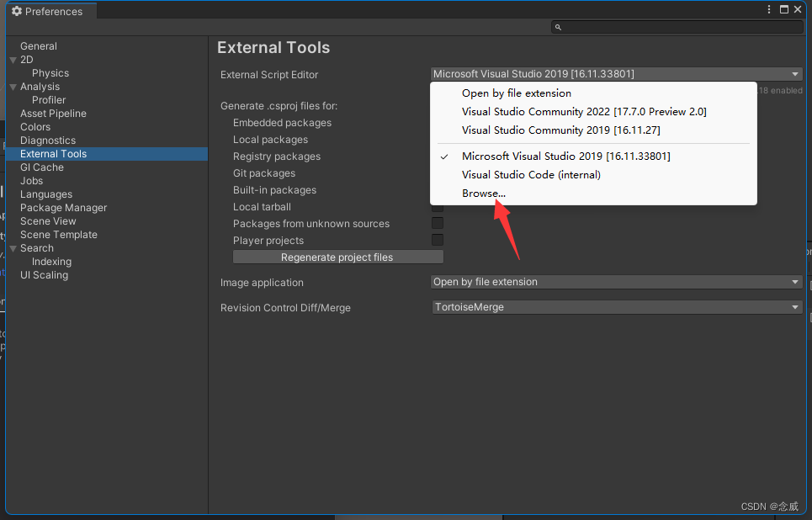The image size is (812, 520).
Task: Open the Image application dropdown
Action: tap(616, 282)
